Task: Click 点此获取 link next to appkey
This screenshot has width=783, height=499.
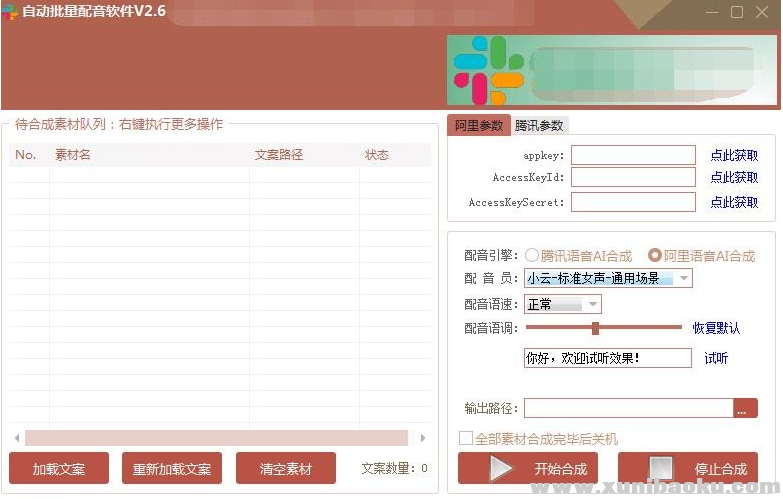Action: 734,156
